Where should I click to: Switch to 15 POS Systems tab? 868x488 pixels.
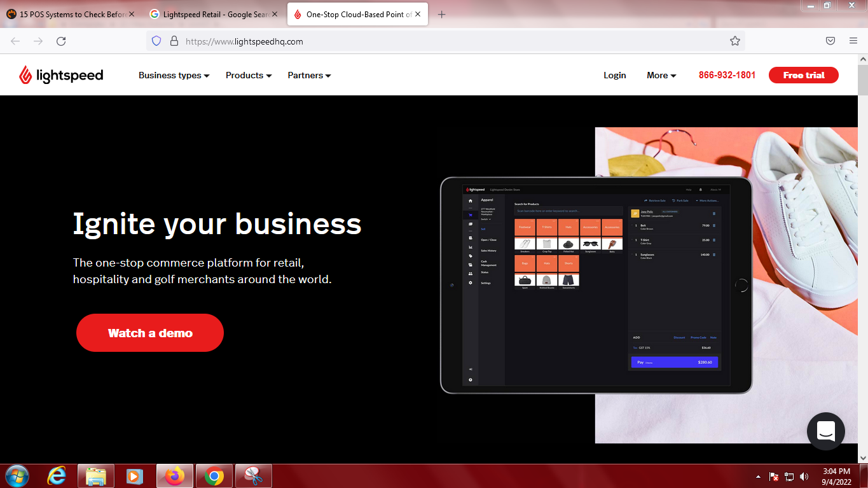point(70,14)
